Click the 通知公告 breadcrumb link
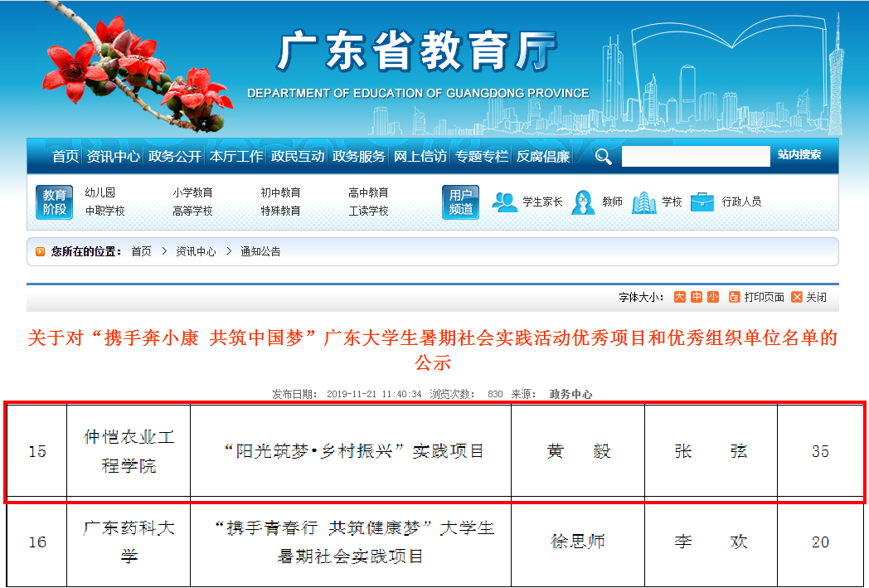This screenshot has width=869, height=588. pos(260,251)
